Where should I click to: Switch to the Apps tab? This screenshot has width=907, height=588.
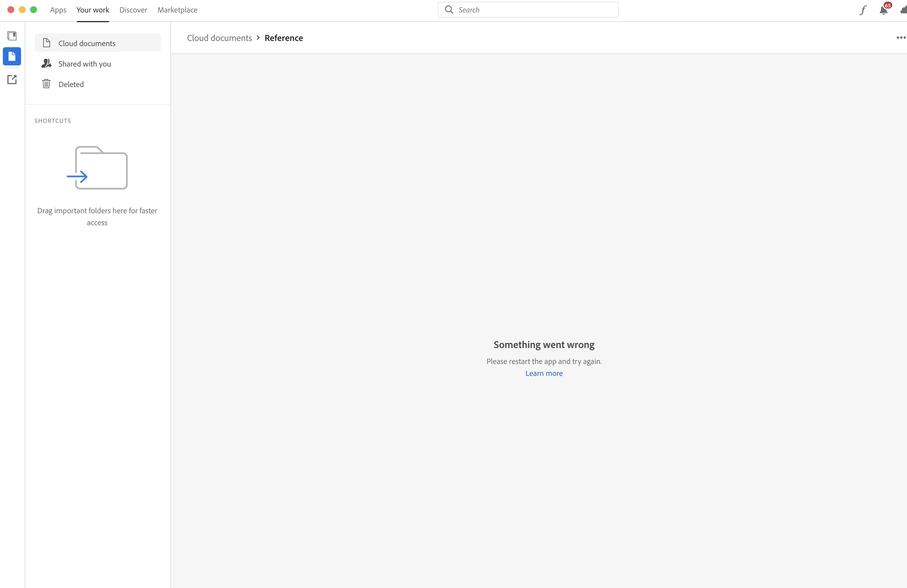click(58, 10)
